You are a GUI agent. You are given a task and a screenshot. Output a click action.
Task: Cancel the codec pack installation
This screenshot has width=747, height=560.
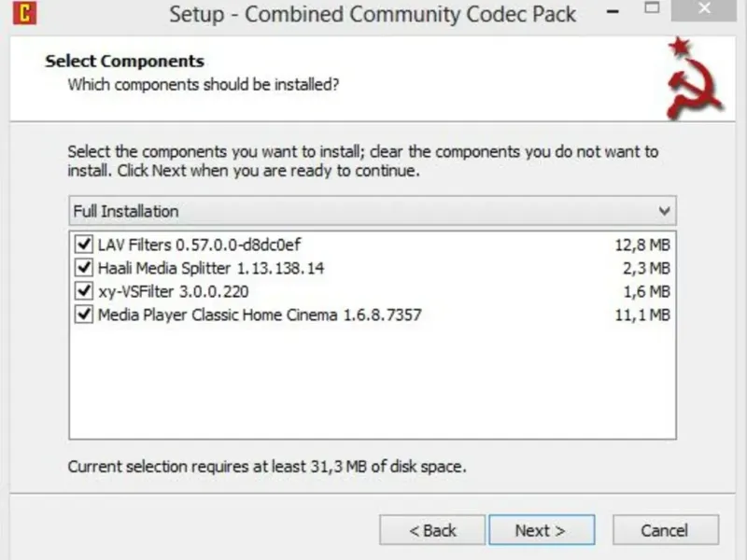pyautogui.click(x=664, y=530)
